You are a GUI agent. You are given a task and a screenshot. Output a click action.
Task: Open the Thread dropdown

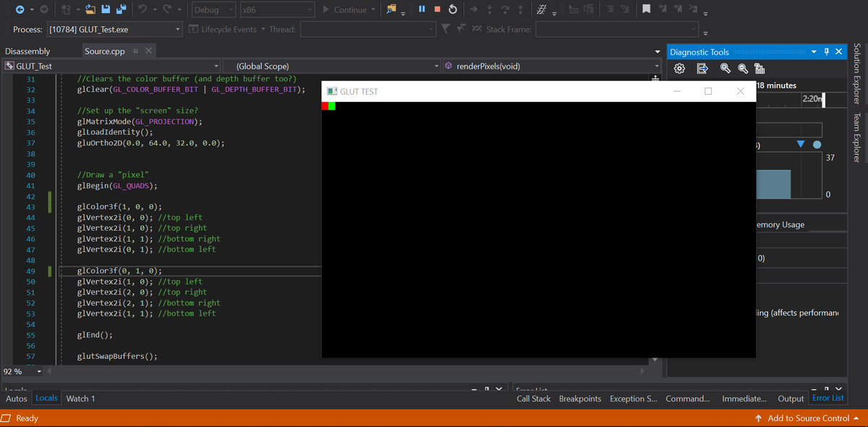[x=369, y=30]
